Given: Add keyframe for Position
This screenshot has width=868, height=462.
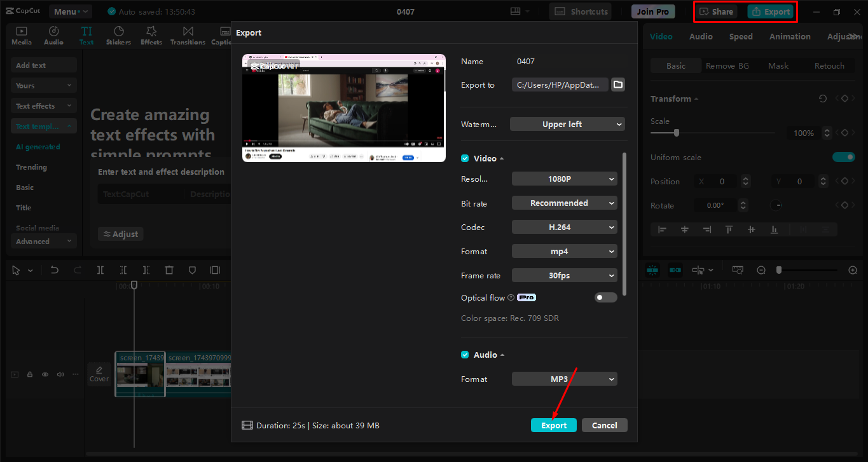Looking at the screenshot, I should coord(844,181).
